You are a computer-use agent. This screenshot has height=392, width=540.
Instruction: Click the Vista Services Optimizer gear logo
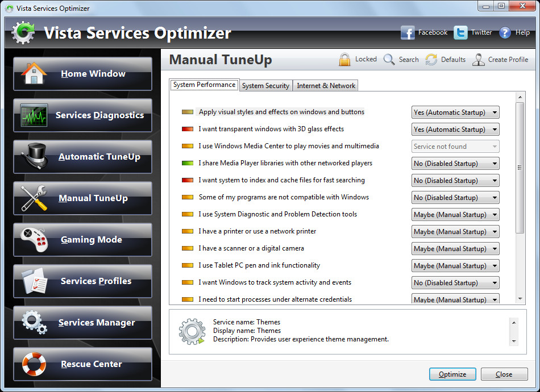point(23,33)
